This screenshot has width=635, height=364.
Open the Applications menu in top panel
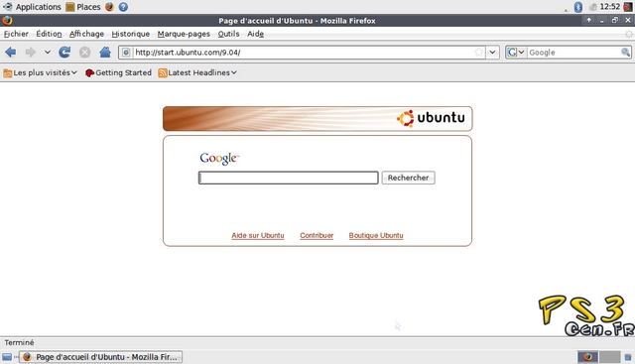pyautogui.click(x=32, y=7)
